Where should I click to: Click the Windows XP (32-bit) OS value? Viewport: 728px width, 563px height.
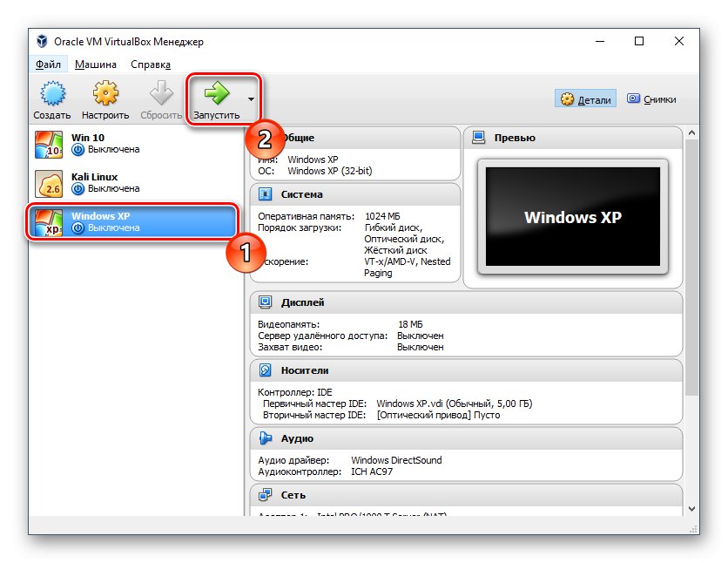coord(330,171)
